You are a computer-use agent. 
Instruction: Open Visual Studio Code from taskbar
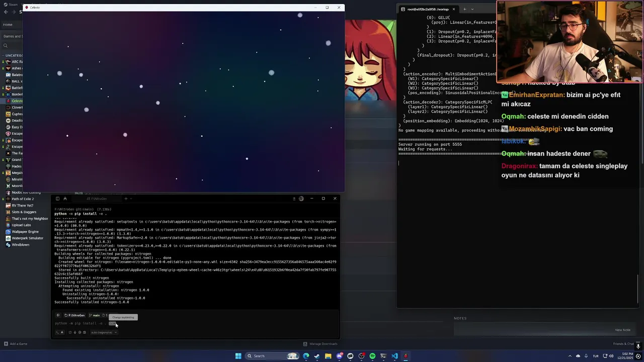[394, 356]
